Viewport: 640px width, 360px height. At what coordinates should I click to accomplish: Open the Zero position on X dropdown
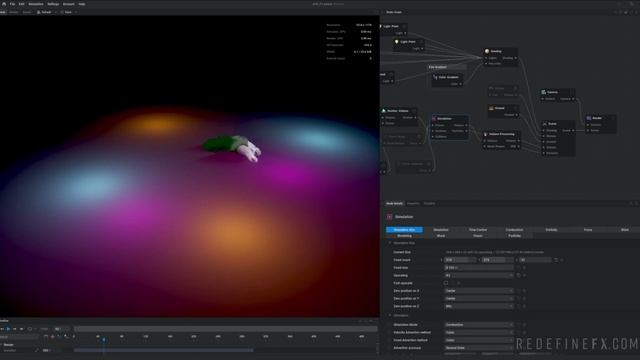click(x=478, y=291)
